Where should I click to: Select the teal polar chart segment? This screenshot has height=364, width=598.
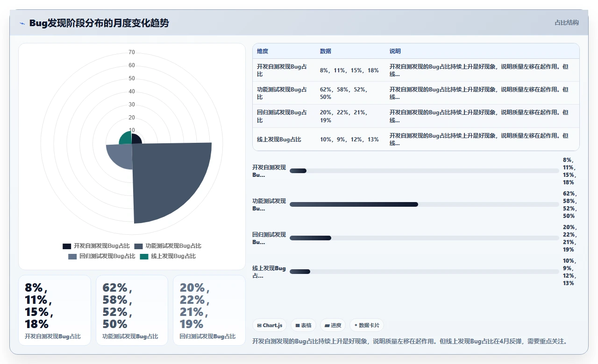[126, 139]
